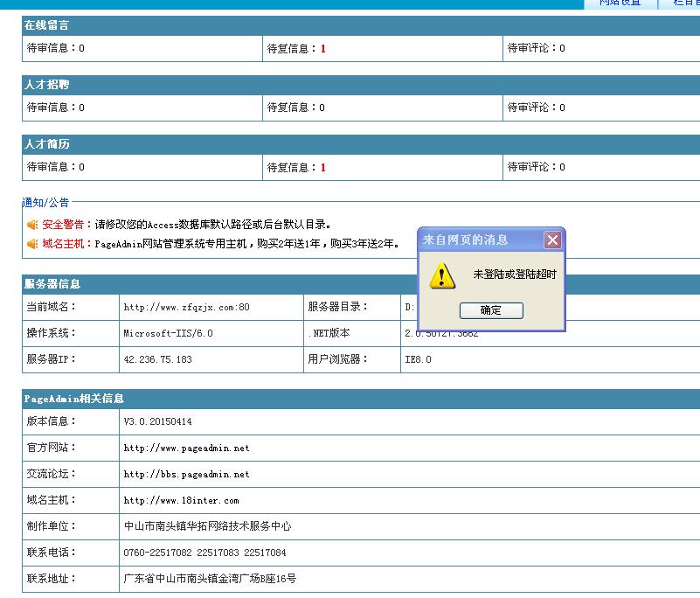Click the 在线留言 section header
The image size is (700, 598).
[x=47, y=26]
